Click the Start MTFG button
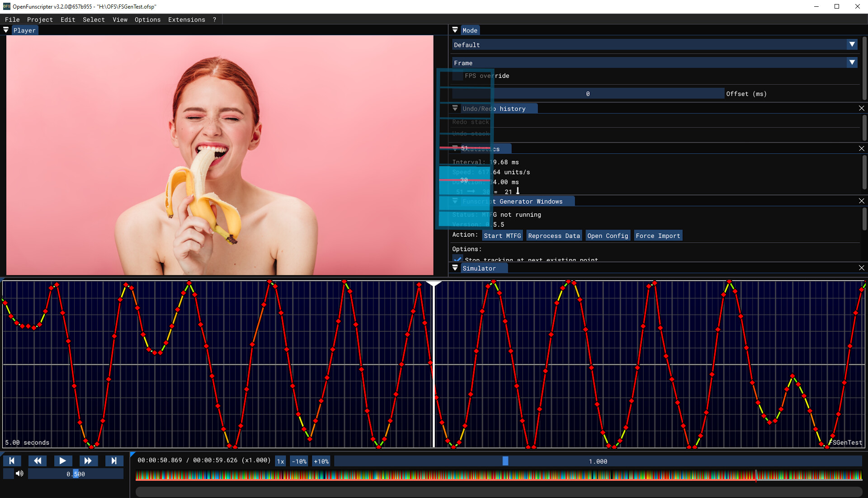Screen dimensions: 868x498 502,235
